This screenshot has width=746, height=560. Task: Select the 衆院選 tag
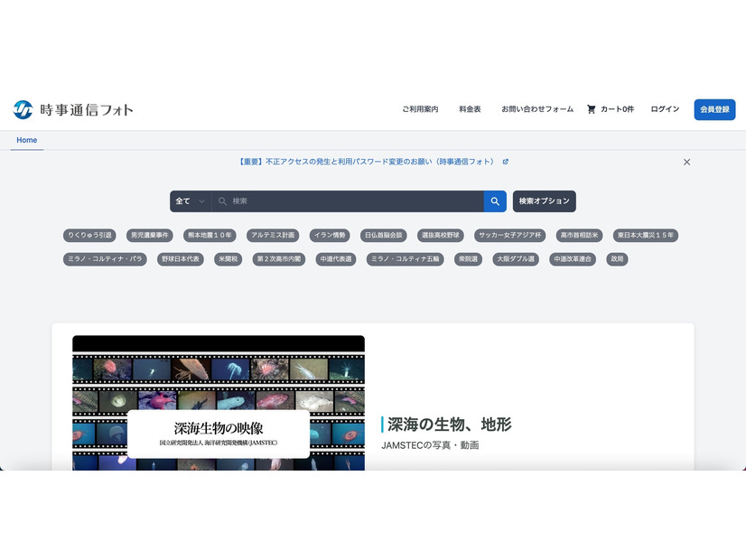(x=468, y=259)
